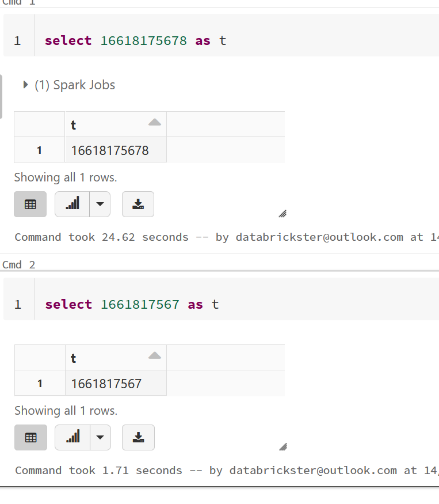Click table view icon in Cmd 2 results

coord(30,437)
